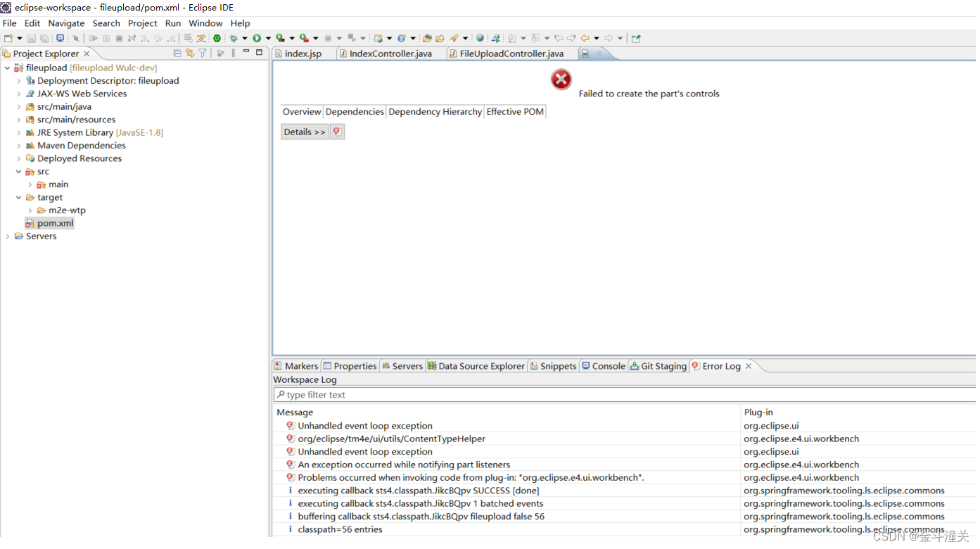Close the Project Explorer view tab

87,53
